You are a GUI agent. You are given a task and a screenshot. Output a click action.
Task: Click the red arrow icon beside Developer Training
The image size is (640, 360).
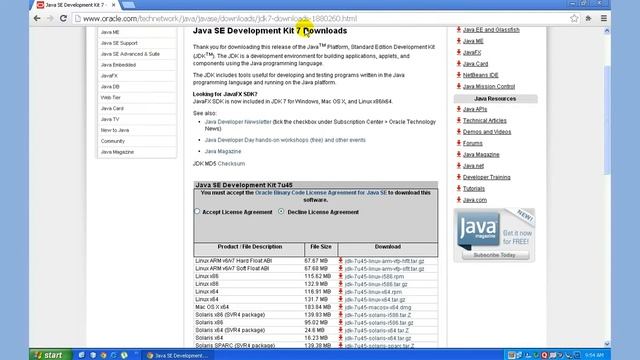458,177
